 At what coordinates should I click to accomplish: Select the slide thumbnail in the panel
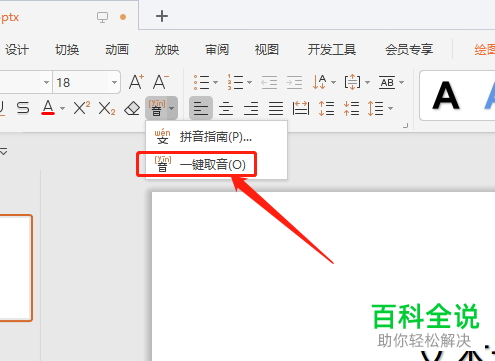(x=16, y=268)
